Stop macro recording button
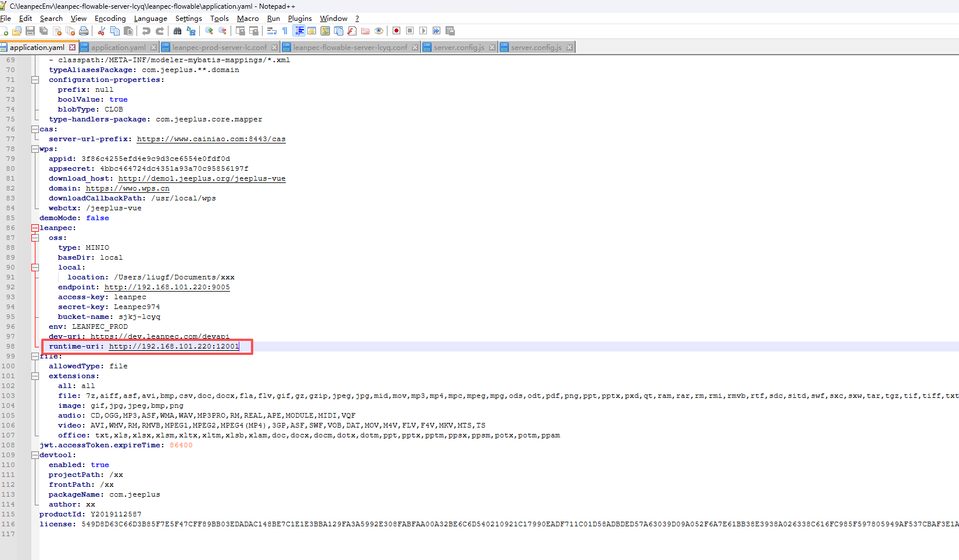Screen dimensions: 959x560 click(410, 31)
